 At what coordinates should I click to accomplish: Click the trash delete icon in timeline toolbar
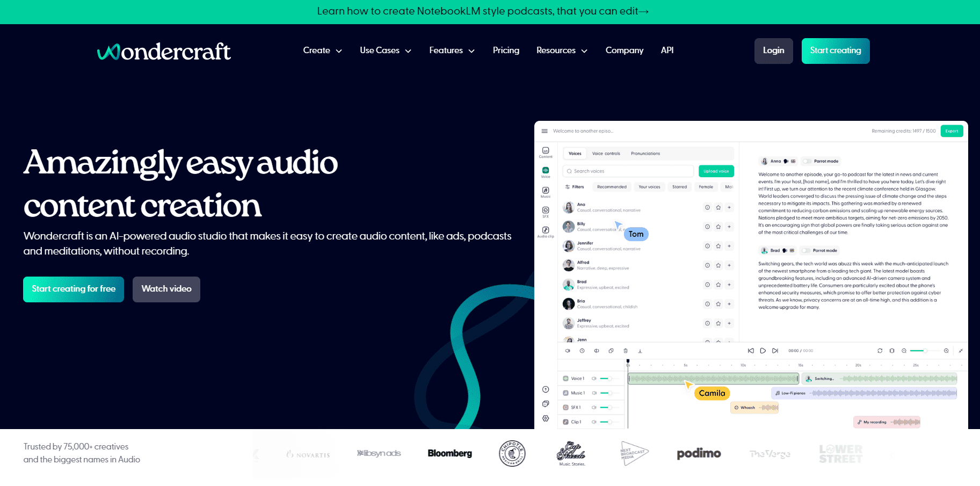click(626, 351)
